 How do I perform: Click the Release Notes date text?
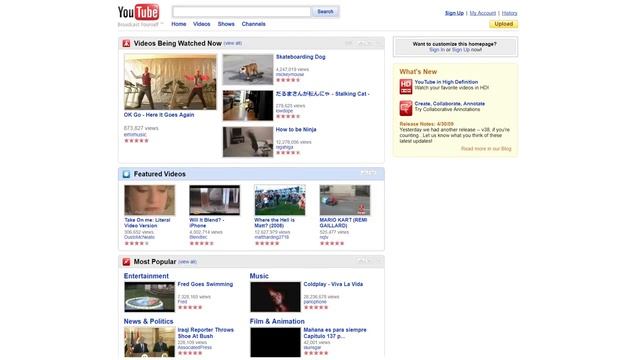[427, 124]
